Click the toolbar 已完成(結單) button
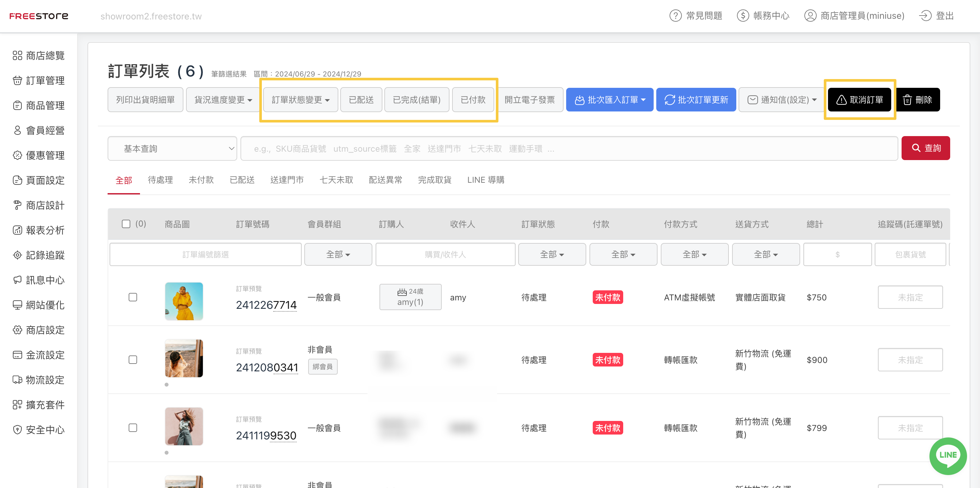Viewport: 980px width, 488px height. click(x=416, y=100)
